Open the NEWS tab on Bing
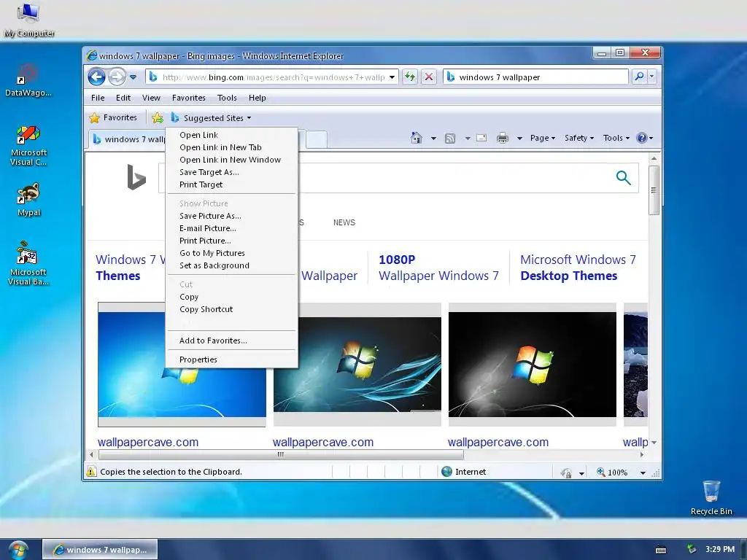Screen dimensions: 747x560 [x=344, y=222]
